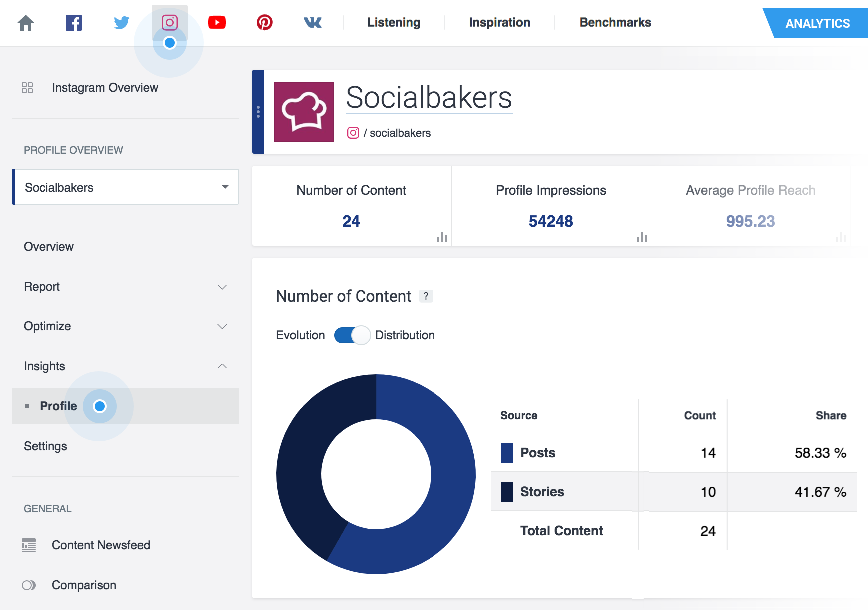Open the Facebook analytics section
The height and width of the screenshot is (610, 868).
[74, 22]
